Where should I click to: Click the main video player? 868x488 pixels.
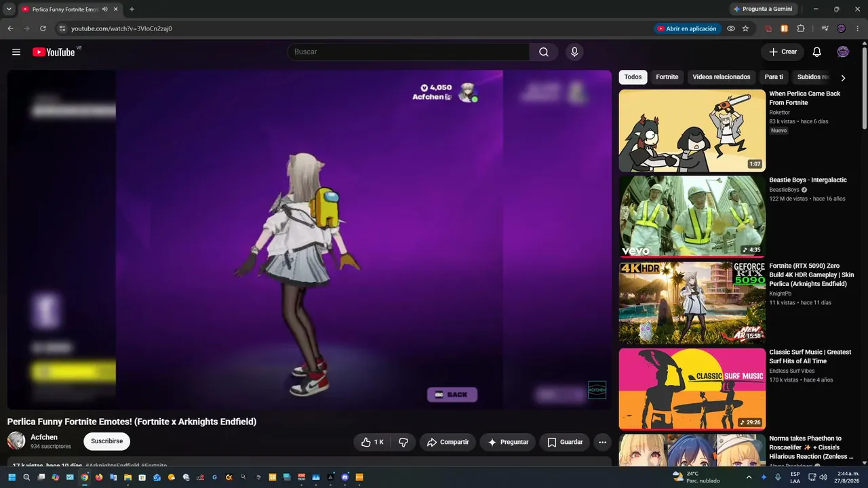tap(309, 239)
